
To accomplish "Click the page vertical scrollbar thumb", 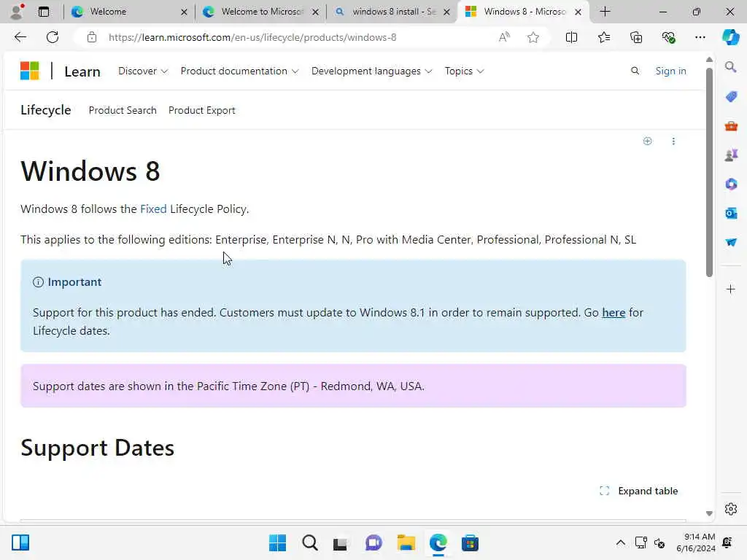I will click(x=709, y=172).
